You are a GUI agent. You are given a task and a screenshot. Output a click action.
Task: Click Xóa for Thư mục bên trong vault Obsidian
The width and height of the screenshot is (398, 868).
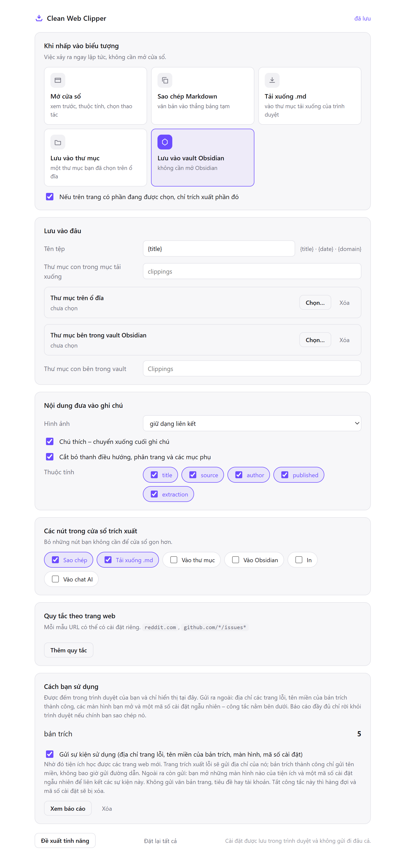tap(344, 340)
